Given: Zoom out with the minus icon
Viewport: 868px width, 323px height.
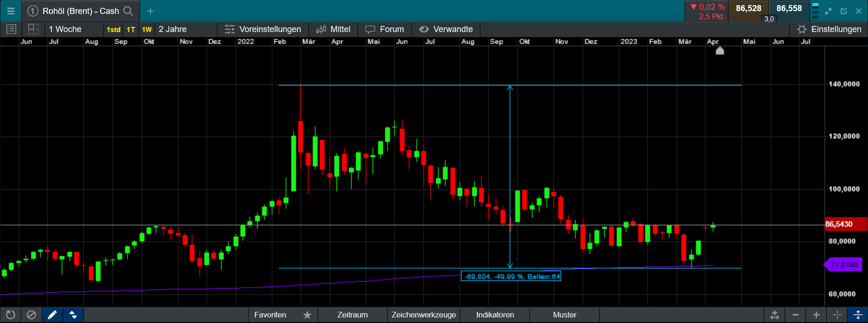Looking at the screenshot, I should [x=796, y=315].
